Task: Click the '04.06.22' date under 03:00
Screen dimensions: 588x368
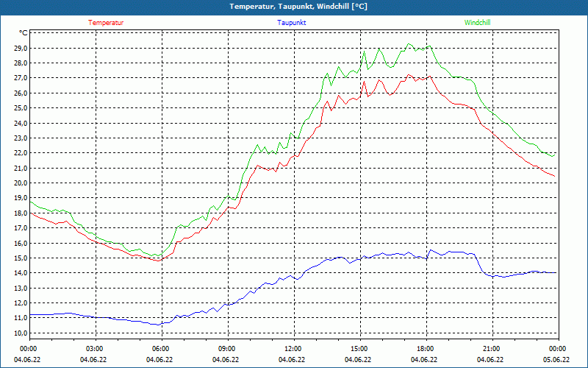Action: pyautogui.click(x=93, y=360)
